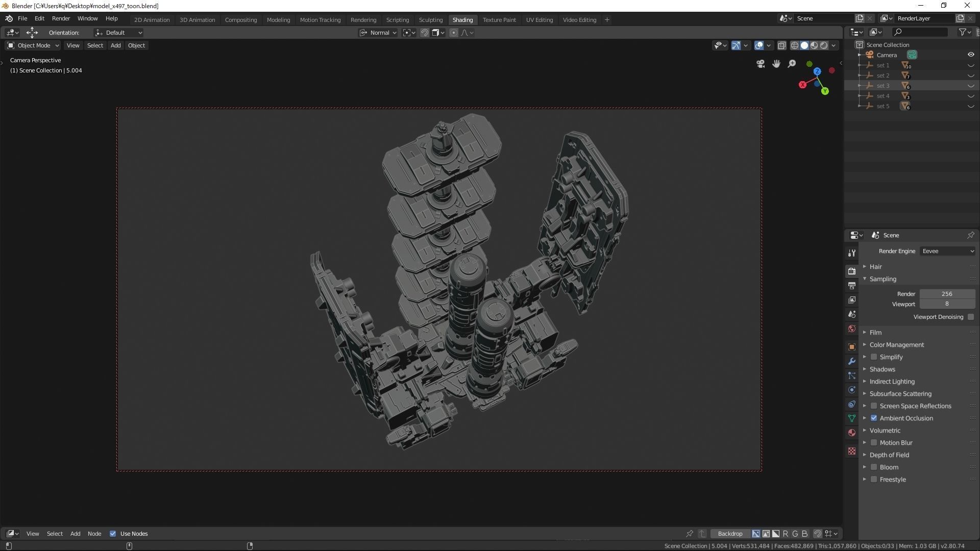This screenshot has width=980, height=551.
Task: Toggle show gizmo button
Action: pos(736,45)
